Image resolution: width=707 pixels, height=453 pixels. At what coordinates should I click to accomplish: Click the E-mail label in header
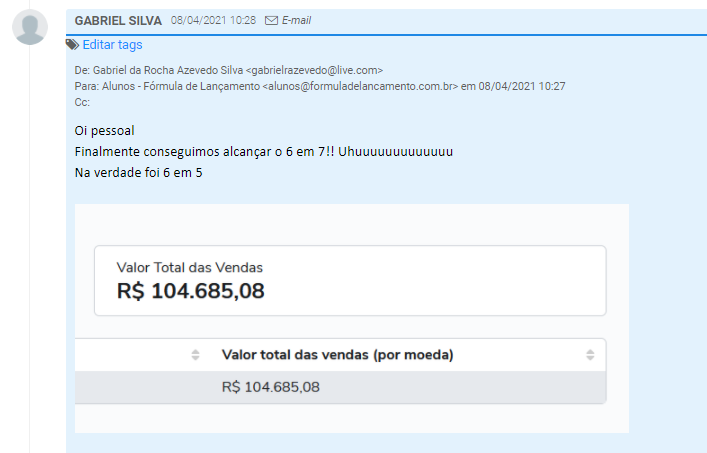coord(296,20)
